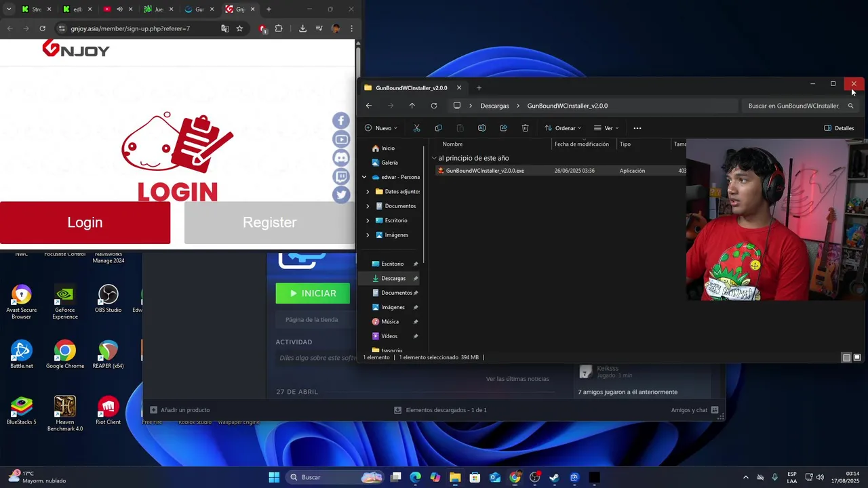Viewport: 868px width, 488px height.
Task: Expand the Documentos tree node under edwar
Action: (368, 206)
